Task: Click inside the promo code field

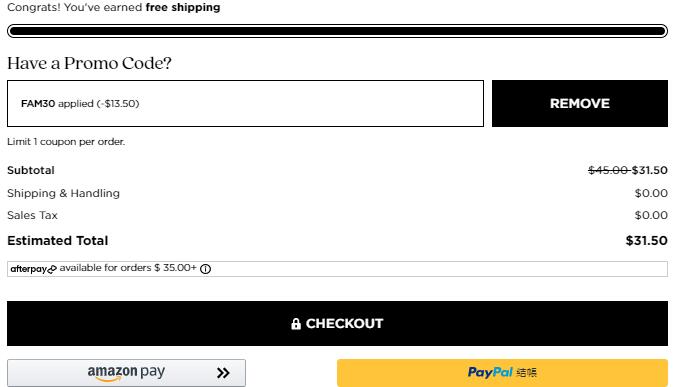Action: coord(246,104)
